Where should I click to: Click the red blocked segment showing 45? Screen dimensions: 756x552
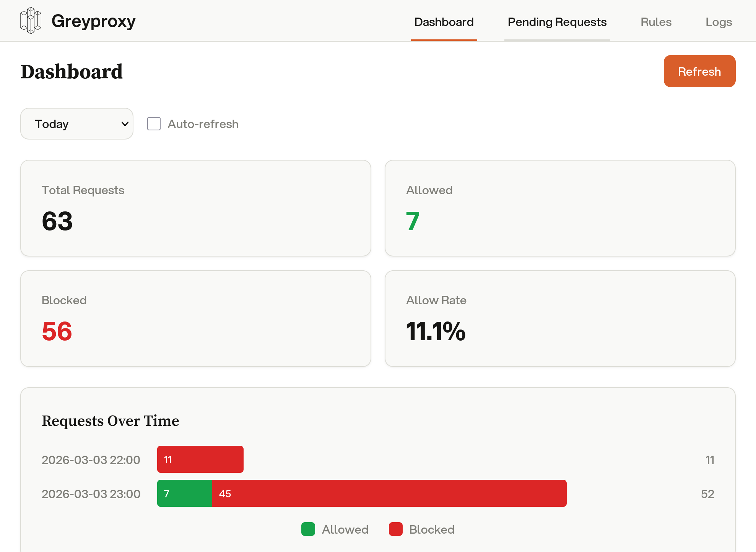[389, 493]
